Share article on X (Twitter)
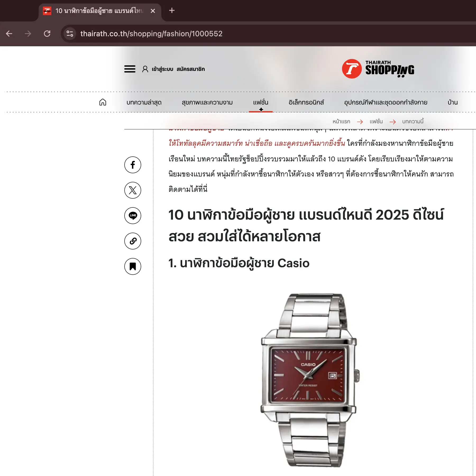 point(133,190)
